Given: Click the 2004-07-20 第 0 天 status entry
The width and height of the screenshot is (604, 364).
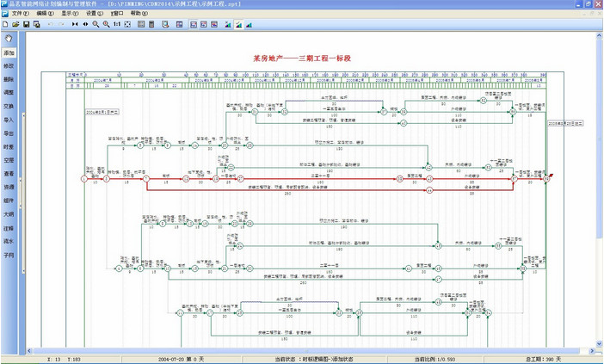Looking at the screenshot, I should (x=181, y=360).
